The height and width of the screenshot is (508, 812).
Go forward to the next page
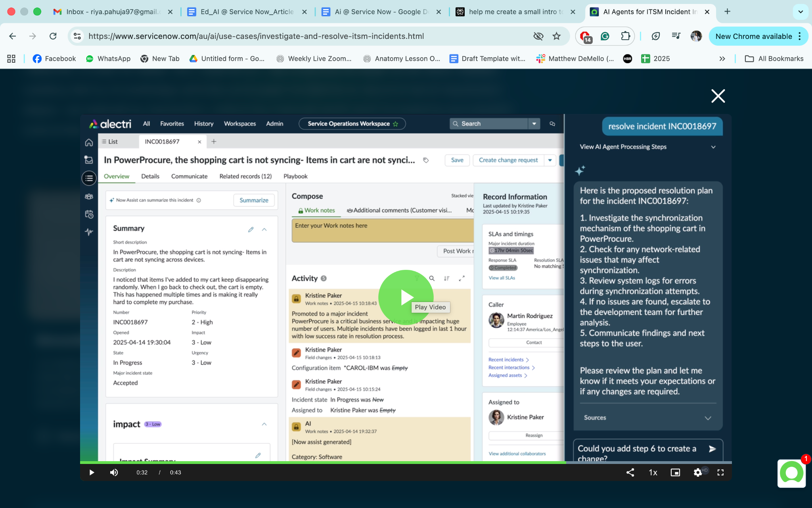coord(33,36)
